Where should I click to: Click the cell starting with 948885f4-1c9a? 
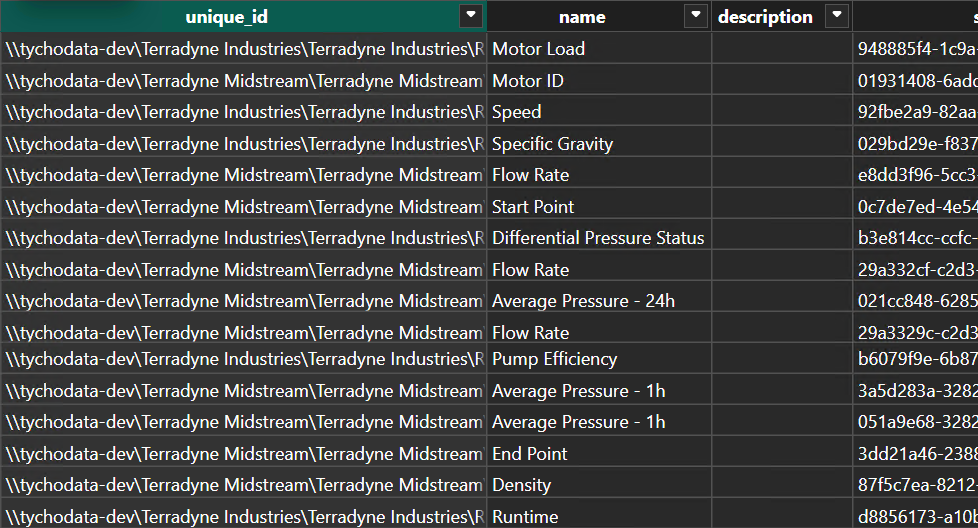tap(916, 49)
